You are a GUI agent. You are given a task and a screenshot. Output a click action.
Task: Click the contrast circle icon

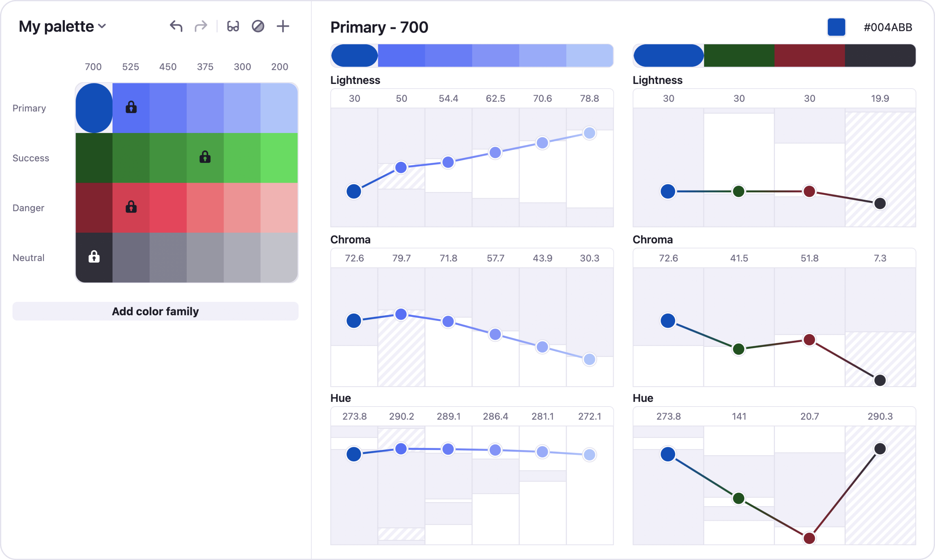(258, 27)
